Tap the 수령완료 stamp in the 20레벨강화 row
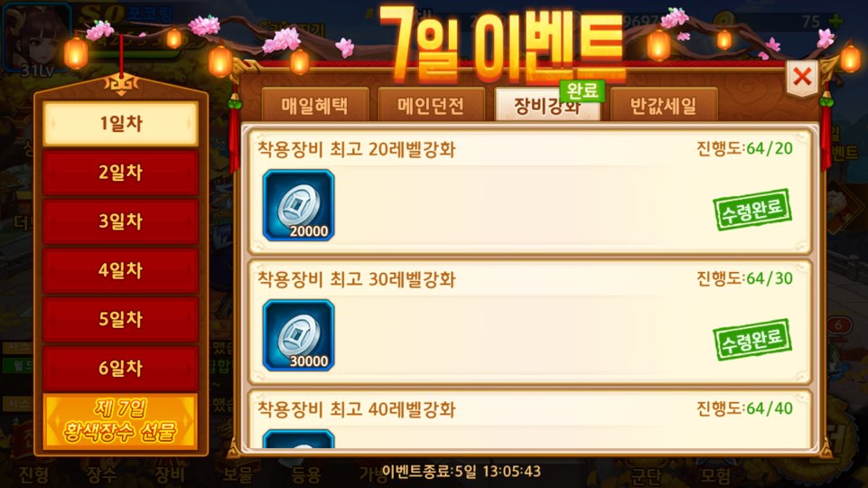Screen dimensions: 868x488 click(751, 210)
